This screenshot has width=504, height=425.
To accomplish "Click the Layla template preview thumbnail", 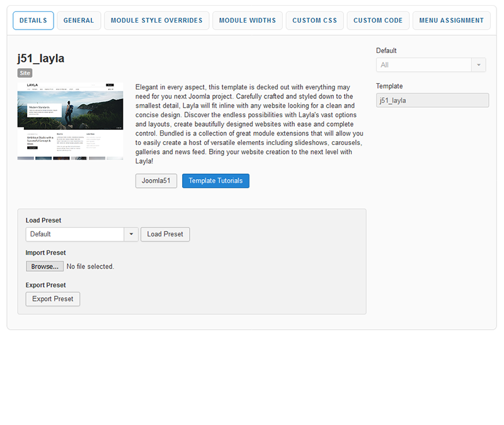I will 70,120.
